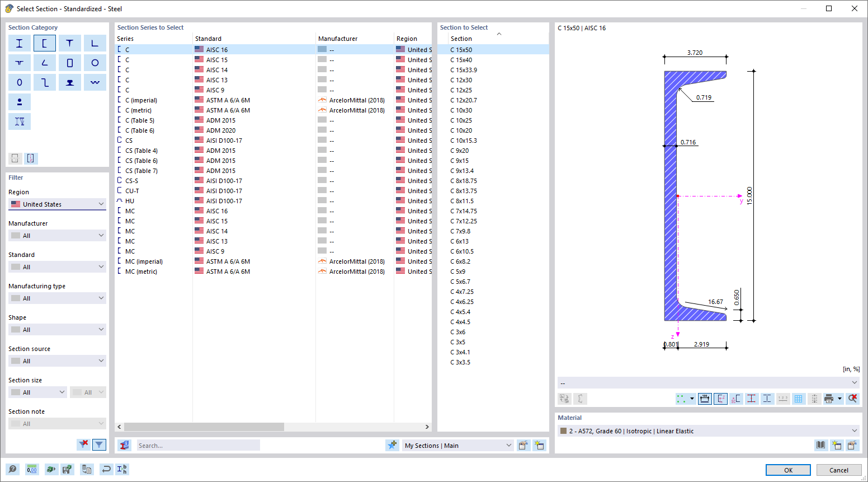Select the I-section category icon

click(x=20, y=43)
